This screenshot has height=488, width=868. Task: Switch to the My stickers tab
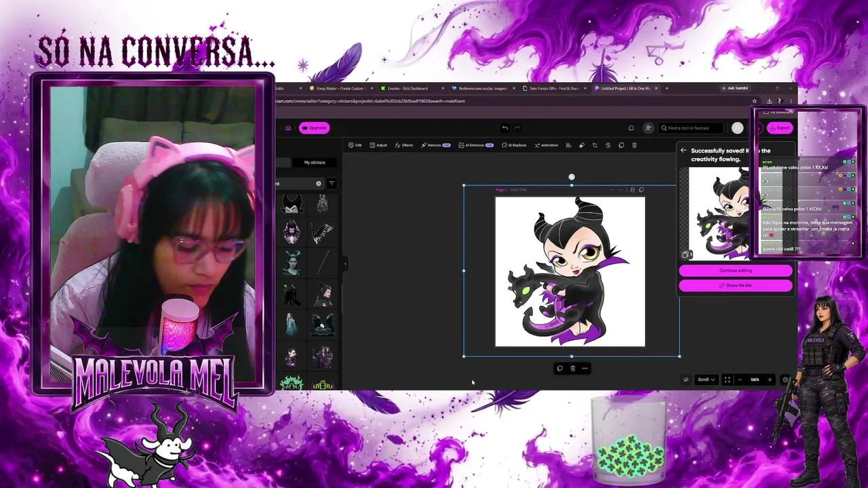click(x=315, y=163)
